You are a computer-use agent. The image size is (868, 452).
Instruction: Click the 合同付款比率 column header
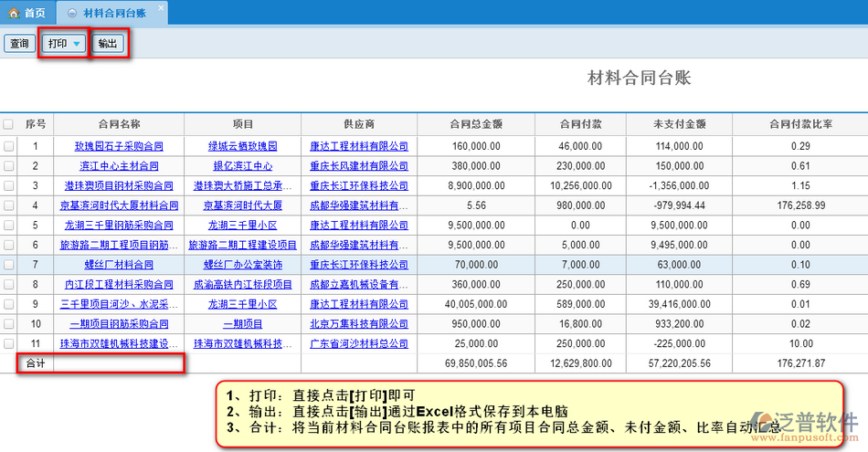pyautogui.click(x=800, y=124)
